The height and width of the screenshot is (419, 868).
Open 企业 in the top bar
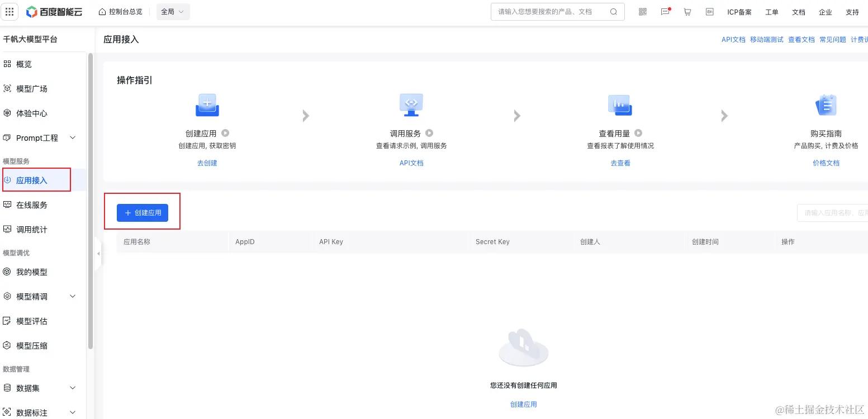[x=826, y=12]
